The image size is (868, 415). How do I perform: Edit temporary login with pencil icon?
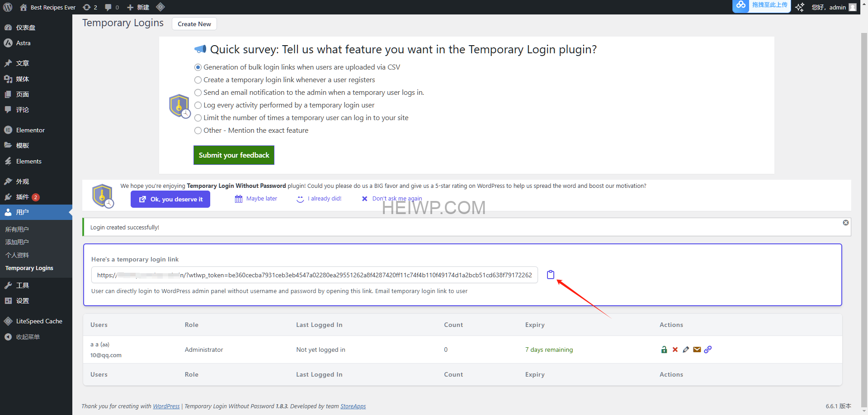coord(686,350)
